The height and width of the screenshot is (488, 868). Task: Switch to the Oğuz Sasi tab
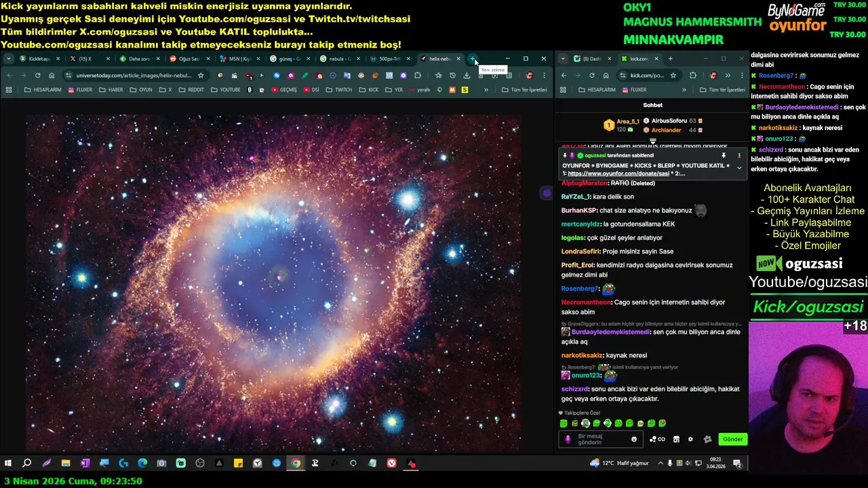point(189,59)
